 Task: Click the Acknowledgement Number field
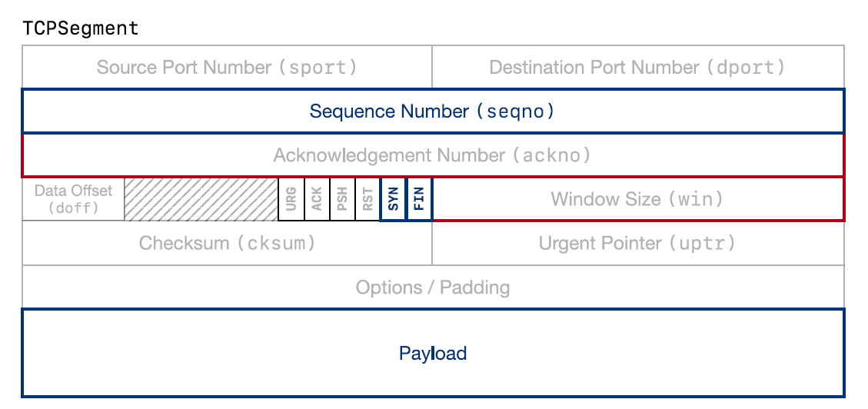[432, 155]
